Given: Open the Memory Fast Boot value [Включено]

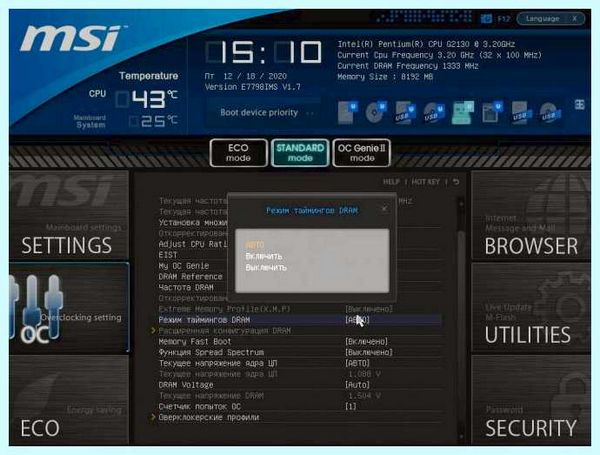Looking at the screenshot, I should coord(367,341).
